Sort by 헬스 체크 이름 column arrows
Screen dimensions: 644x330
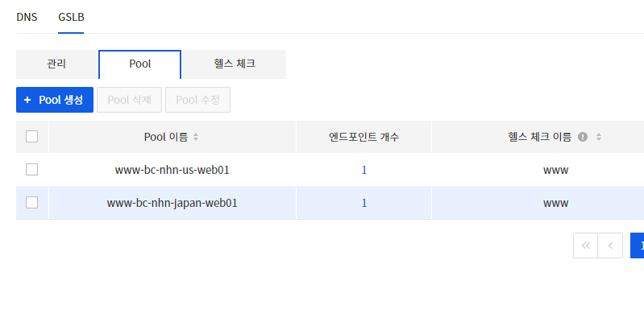click(599, 137)
